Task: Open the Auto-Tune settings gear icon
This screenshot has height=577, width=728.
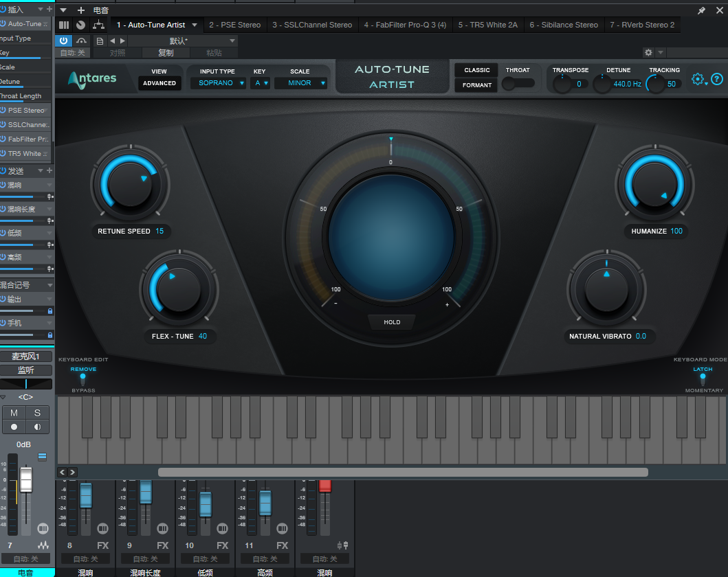Action: tap(698, 79)
